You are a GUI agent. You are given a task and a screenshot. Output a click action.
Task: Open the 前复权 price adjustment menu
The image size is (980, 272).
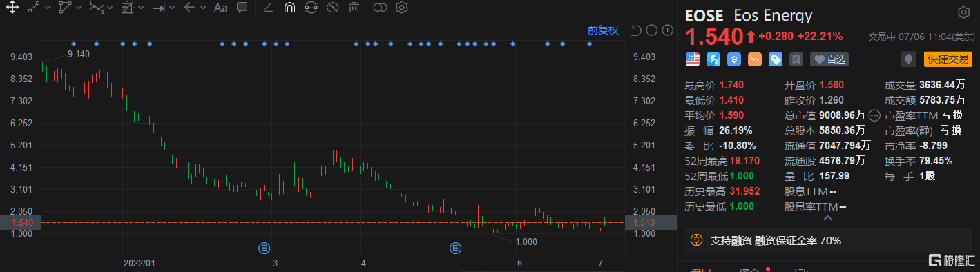point(603,30)
